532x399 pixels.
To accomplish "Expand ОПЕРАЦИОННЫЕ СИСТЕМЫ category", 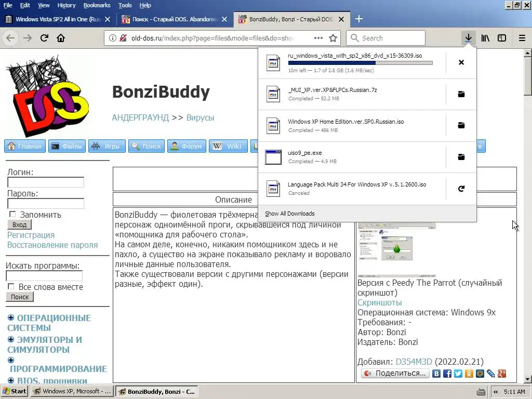I will [11, 317].
